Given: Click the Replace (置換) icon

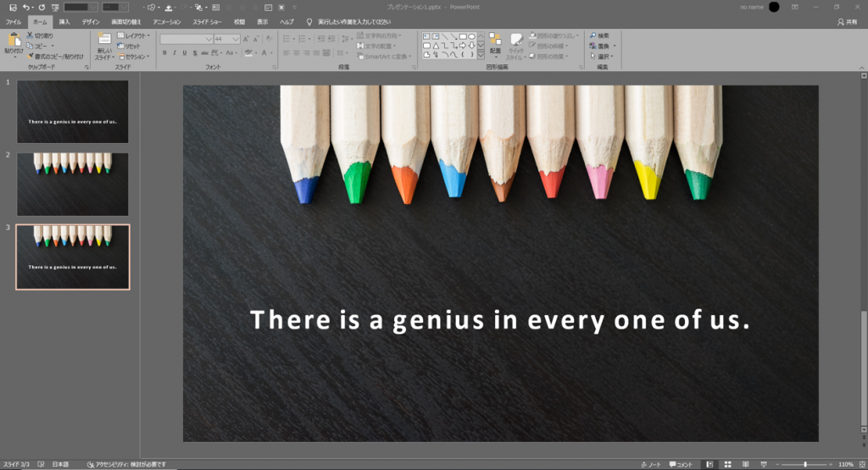Looking at the screenshot, I should click(593, 46).
